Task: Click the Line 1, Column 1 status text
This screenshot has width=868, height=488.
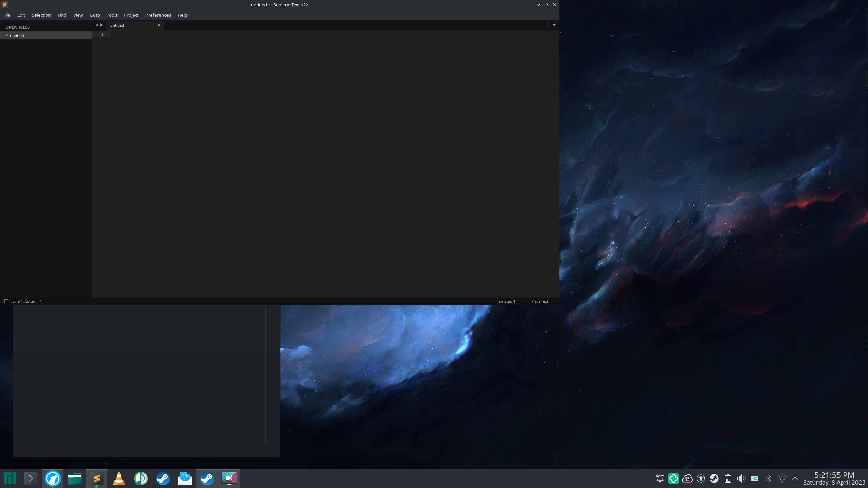Action: (x=27, y=301)
